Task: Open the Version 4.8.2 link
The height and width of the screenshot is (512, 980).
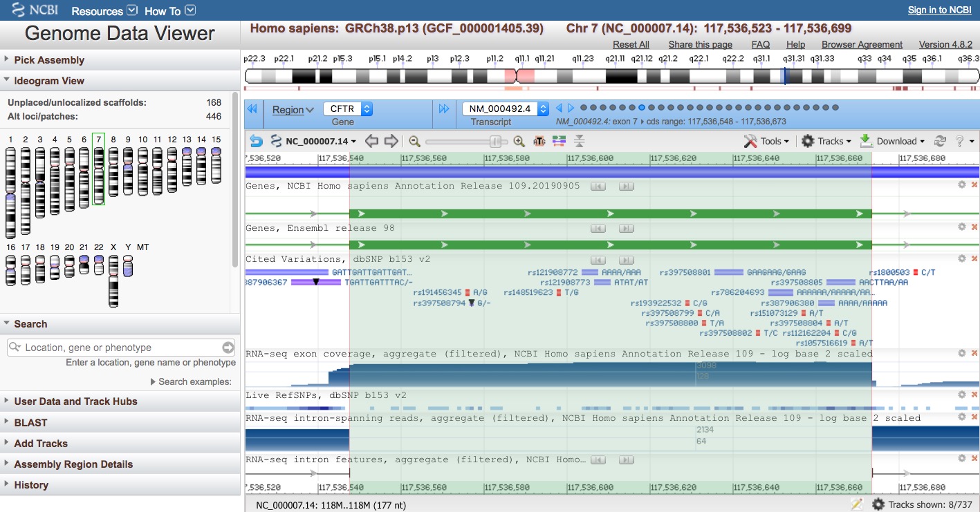Action: click(945, 44)
